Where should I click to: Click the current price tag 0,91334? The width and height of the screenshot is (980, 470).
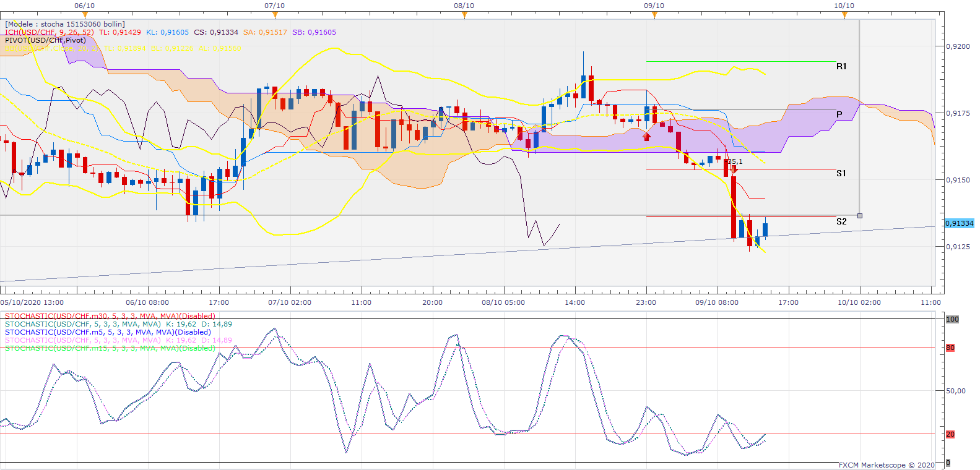(959, 223)
